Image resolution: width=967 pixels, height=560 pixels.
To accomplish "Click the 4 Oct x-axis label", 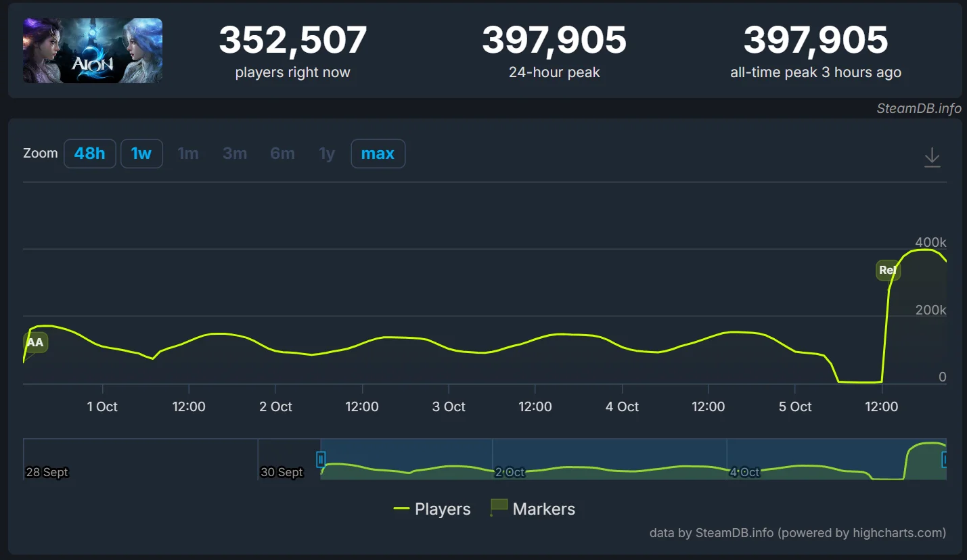I will (x=622, y=406).
